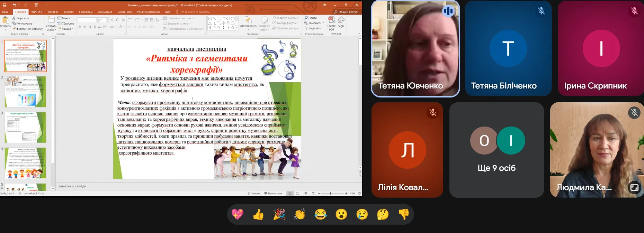Click the Save icon in quick access toolbar

click(5, 5)
